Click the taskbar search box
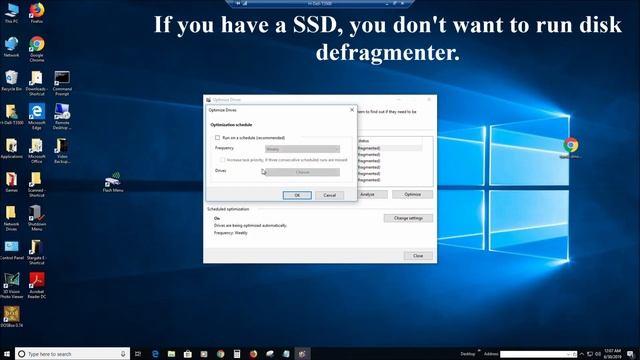The image size is (640, 360). [x=72, y=354]
